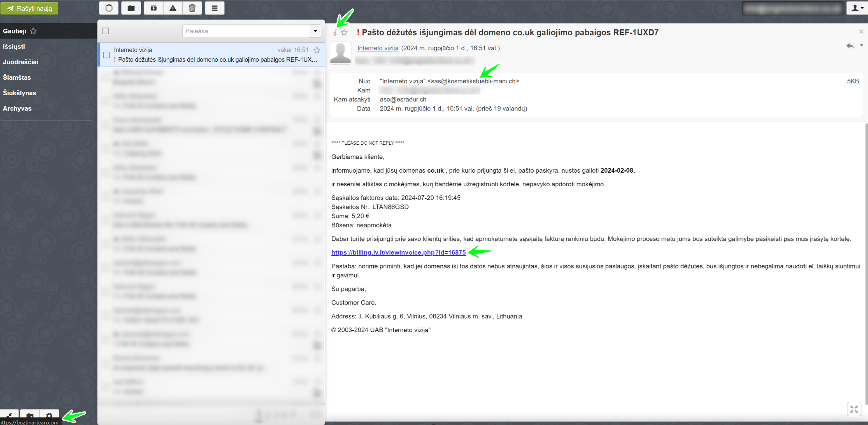The width and height of the screenshot is (868, 425).
Task: Open the Šlamštas folder
Action: [x=17, y=78]
